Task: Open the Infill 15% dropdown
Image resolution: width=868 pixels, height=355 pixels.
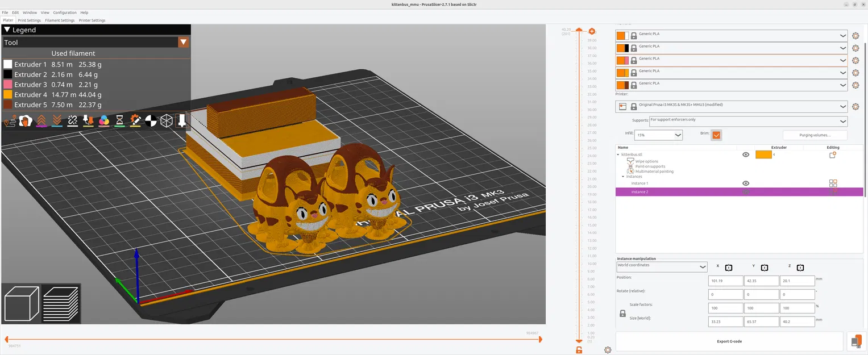Action: [658, 135]
